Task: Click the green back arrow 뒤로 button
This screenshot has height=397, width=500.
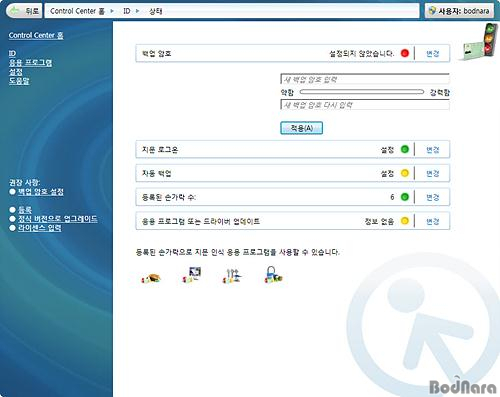Action: tap(24, 11)
